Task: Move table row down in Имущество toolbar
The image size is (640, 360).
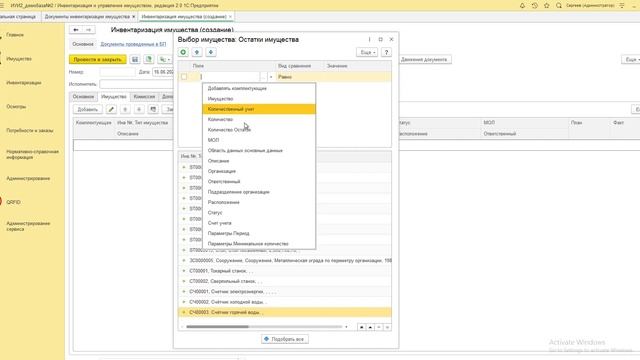Action: [x=139, y=109]
